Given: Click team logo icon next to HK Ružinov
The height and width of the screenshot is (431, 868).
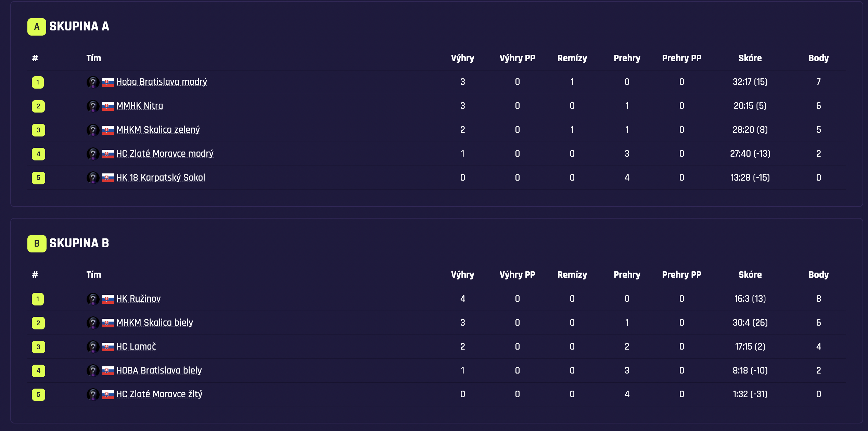Looking at the screenshot, I should pyautogui.click(x=93, y=299).
